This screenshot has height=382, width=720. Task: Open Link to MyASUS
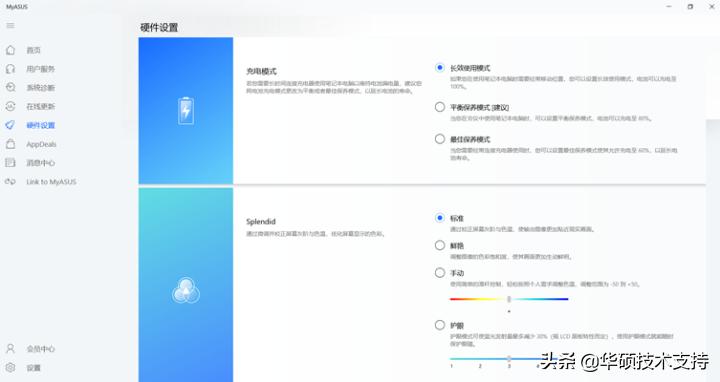[x=51, y=181]
